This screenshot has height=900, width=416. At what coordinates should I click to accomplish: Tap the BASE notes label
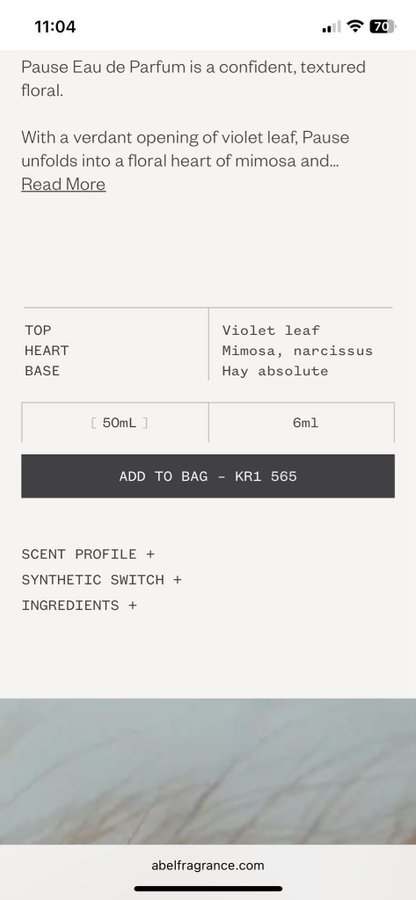coord(42,371)
